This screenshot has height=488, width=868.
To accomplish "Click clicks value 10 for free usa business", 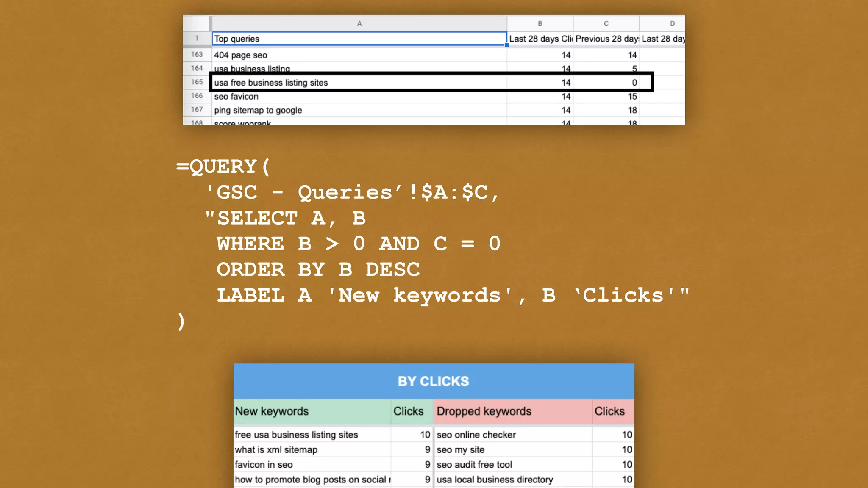I will pyautogui.click(x=412, y=435).
